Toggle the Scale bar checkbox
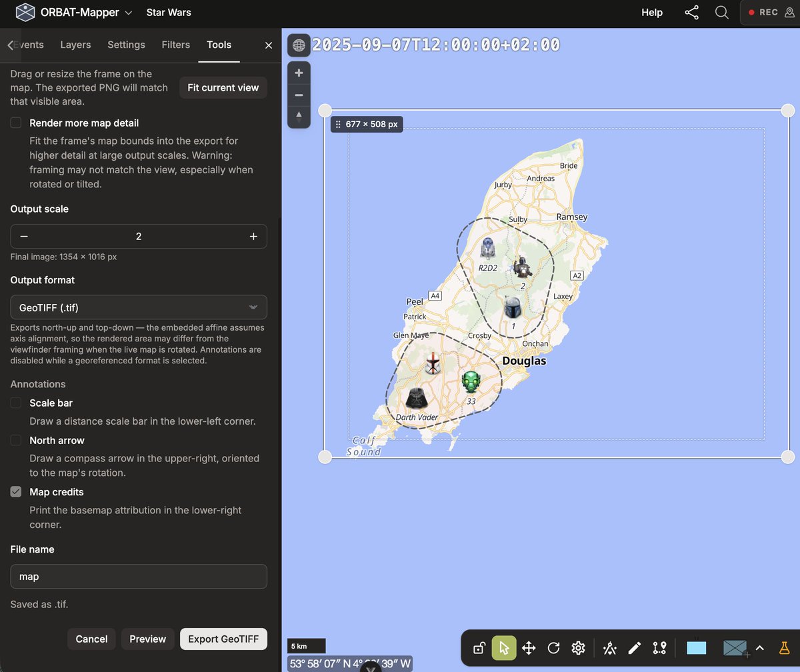800x672 pixels. (x=16, y=403)
